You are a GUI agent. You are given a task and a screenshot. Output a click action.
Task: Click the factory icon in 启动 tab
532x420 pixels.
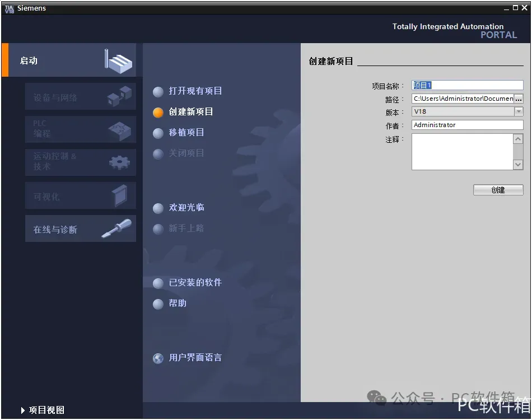[118, 61]
